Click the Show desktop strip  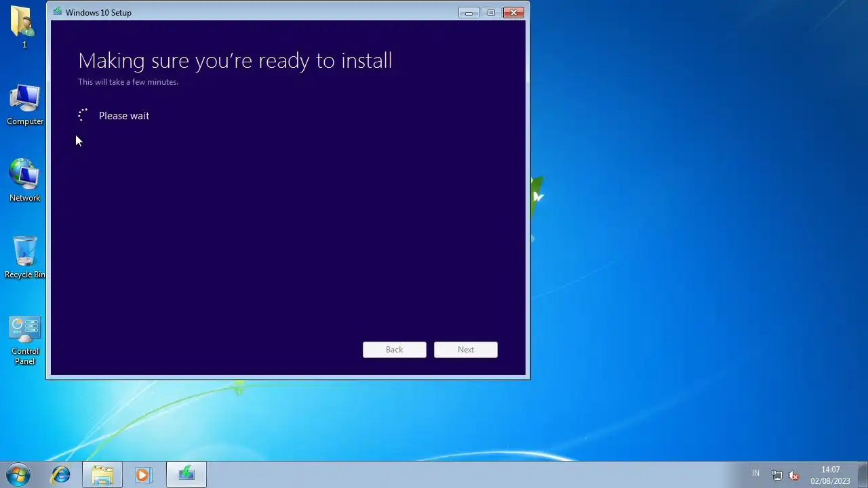tap(863, 475)
